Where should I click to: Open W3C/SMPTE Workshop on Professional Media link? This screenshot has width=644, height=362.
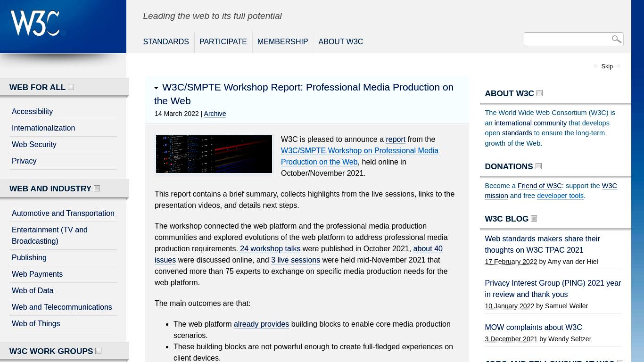[360, 156]
